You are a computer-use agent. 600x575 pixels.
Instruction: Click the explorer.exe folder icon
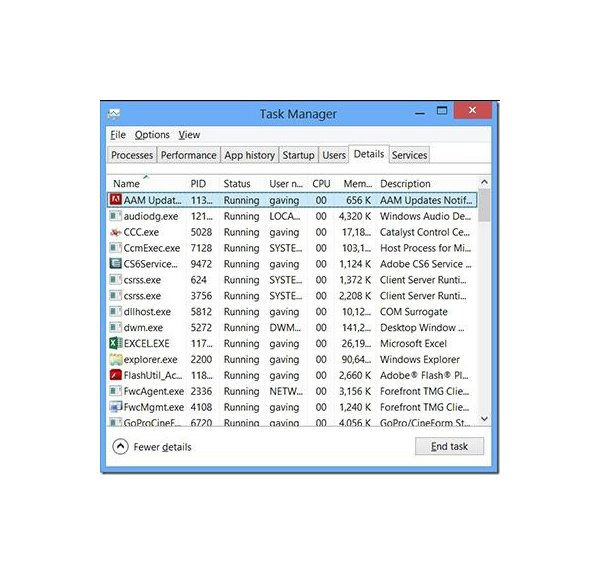pos(116,360)
